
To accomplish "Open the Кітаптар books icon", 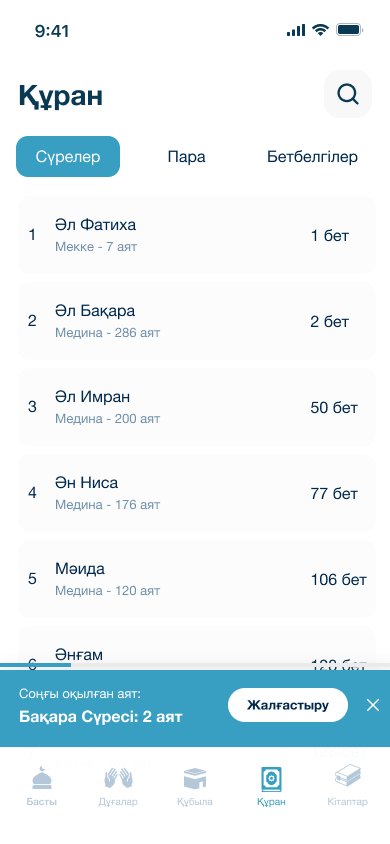I will (348, 776).
